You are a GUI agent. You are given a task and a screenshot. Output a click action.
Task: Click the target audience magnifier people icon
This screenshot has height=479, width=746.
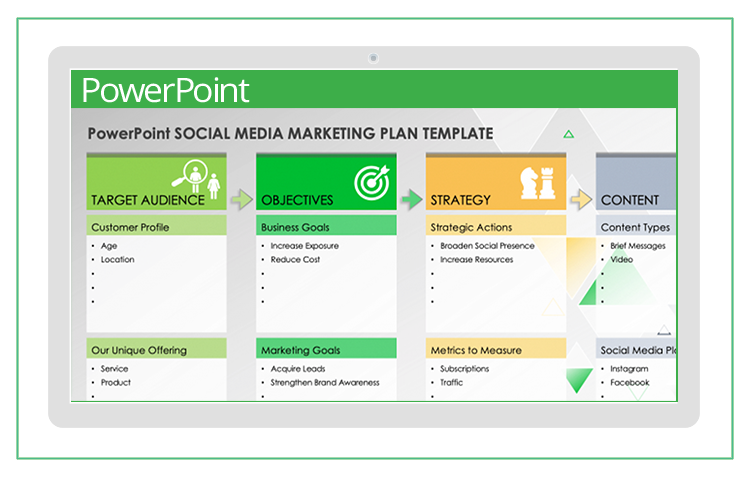196,179
